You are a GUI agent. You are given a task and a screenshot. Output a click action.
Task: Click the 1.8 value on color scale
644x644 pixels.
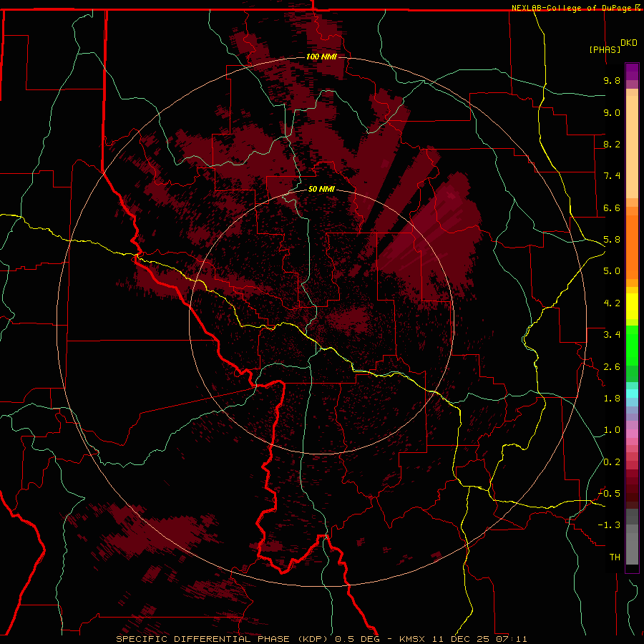pos(612,399)
